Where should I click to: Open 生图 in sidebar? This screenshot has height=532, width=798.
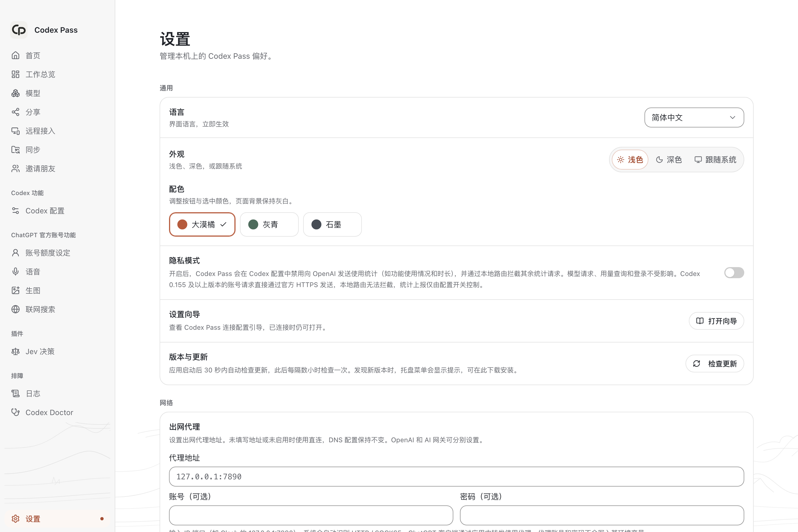tap(58, 290)
